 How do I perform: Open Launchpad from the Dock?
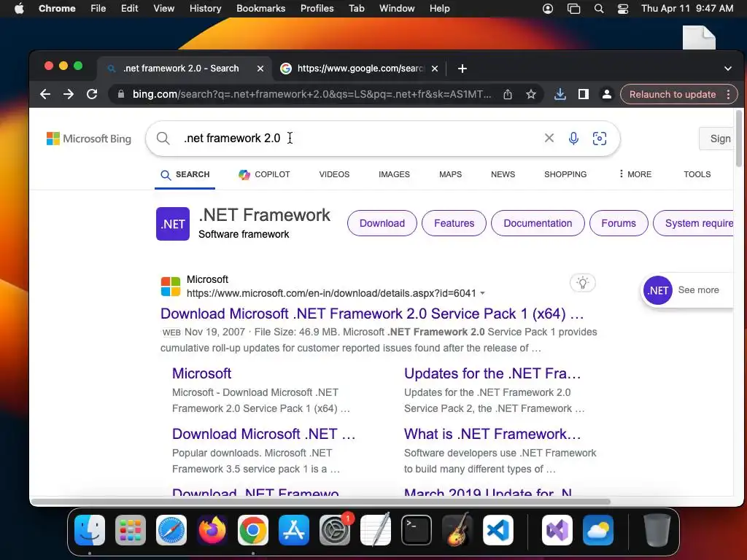131,530
